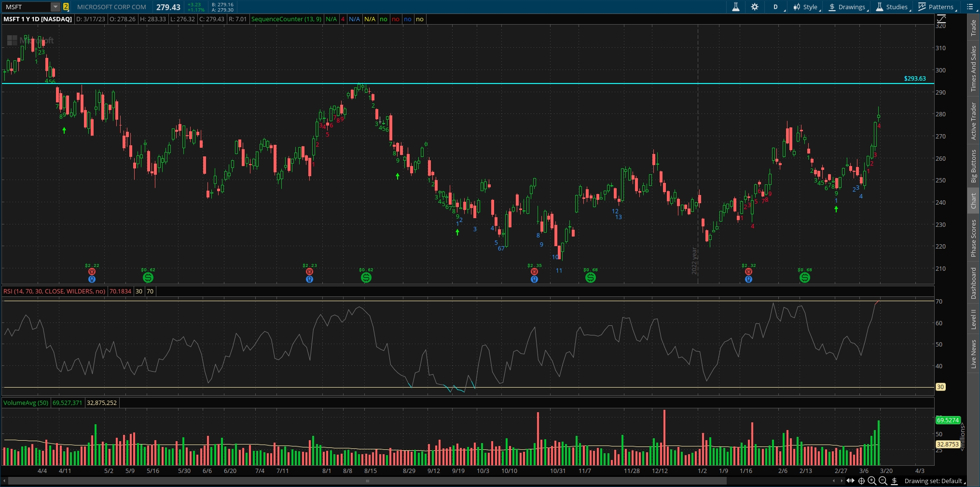Open the D timeframe dropdown

pyautogui.click(x=776, y=7)
